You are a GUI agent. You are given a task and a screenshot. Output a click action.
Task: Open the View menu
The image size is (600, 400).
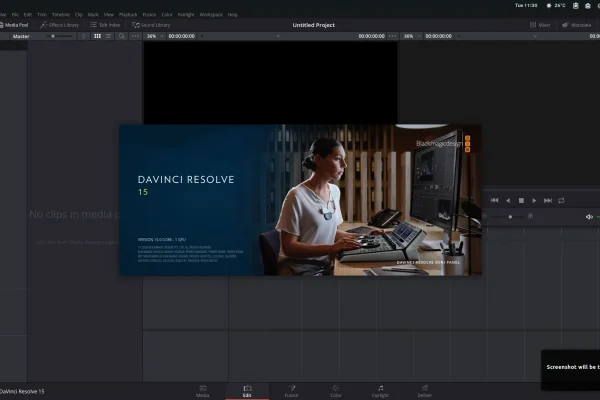[109, 15]
